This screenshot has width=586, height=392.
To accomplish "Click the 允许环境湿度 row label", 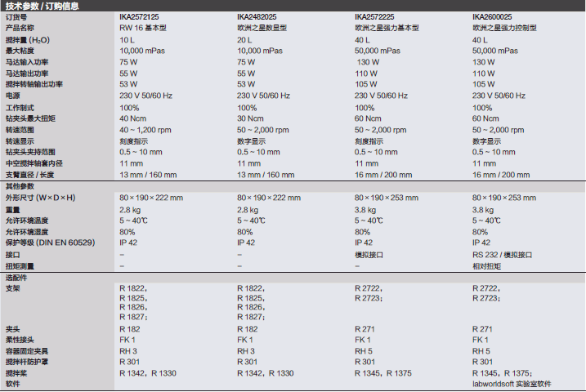I will coord(26,232).
